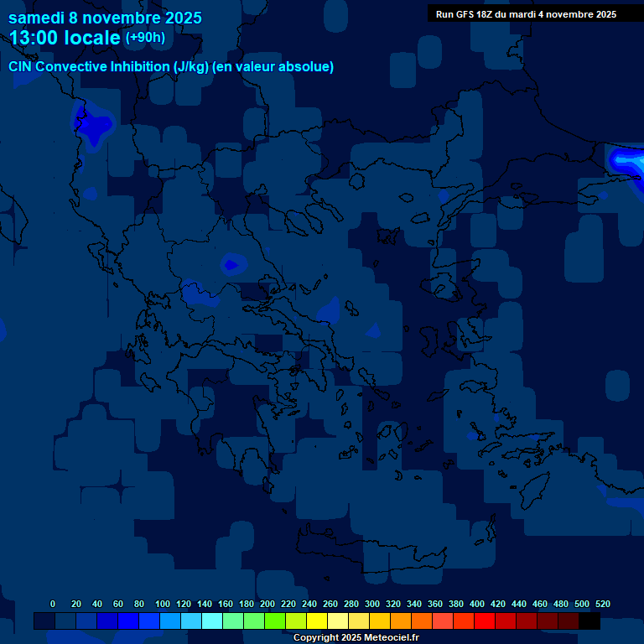
Task: Click the '0' legend scale value
Action: 53,604
